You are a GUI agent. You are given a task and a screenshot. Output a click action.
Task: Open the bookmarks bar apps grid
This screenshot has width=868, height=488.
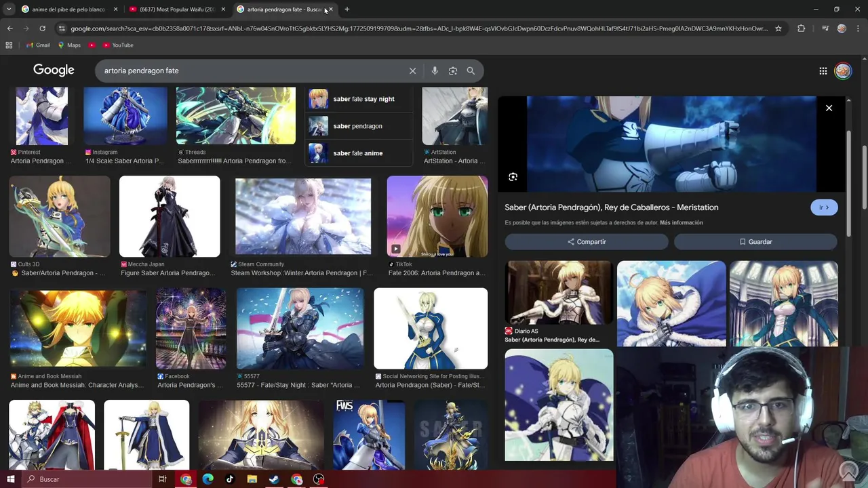(x=9, y=45)
